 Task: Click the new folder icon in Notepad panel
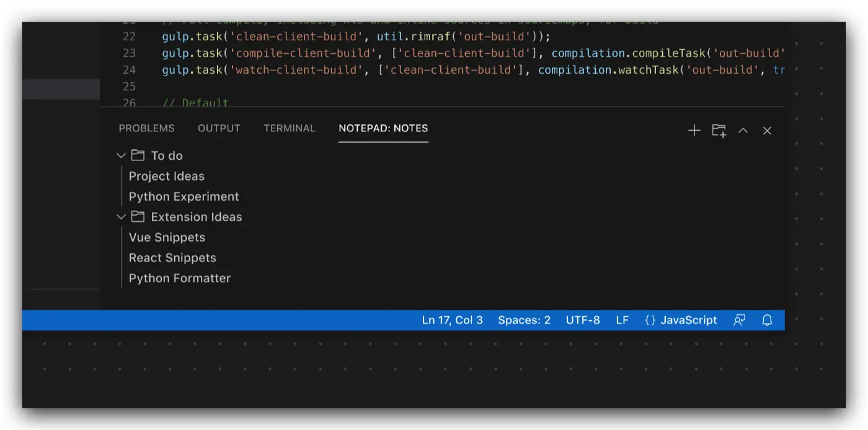719,130
